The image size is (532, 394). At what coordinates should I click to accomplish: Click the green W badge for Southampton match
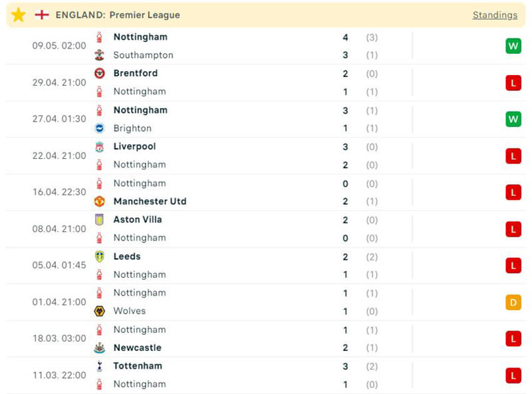point(513,46)
